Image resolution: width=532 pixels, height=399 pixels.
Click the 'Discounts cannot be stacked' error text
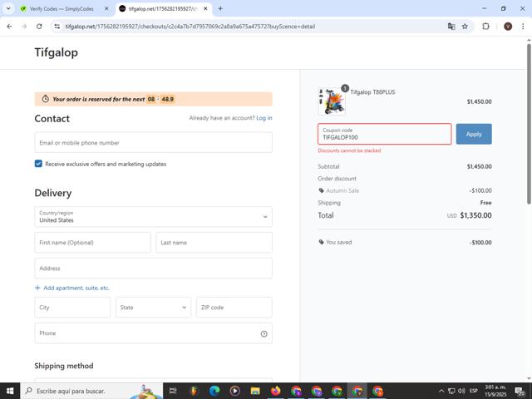point(349,150)
